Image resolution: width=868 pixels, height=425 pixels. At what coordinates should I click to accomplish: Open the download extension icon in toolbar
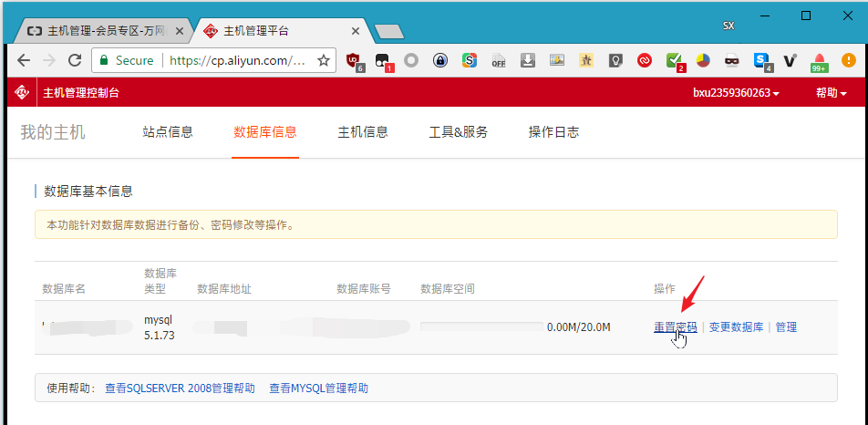[x=527, y=61]
